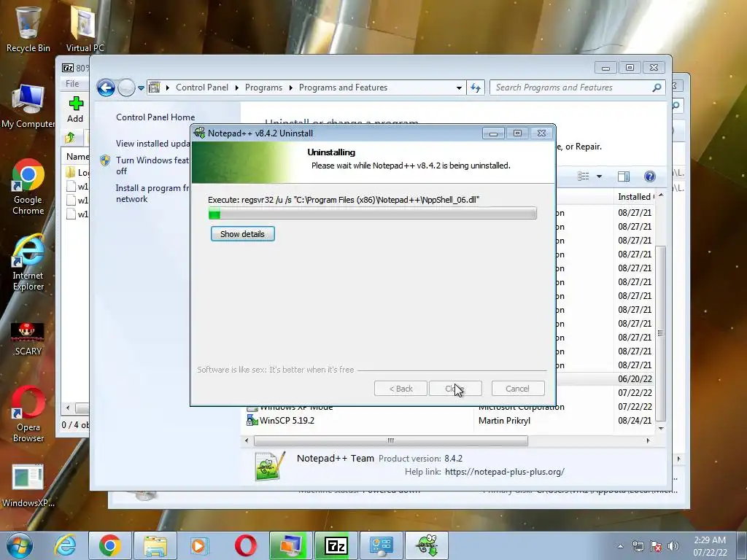Click the 08/24/21 installed date cell
The height and width of the screenshot is (560, 747).
click(x=635, y=421)
